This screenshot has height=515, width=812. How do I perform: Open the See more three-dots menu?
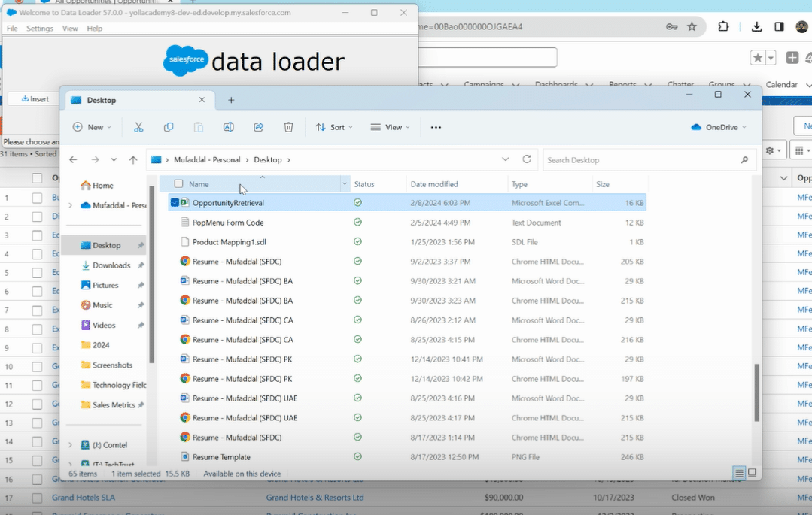436,127
